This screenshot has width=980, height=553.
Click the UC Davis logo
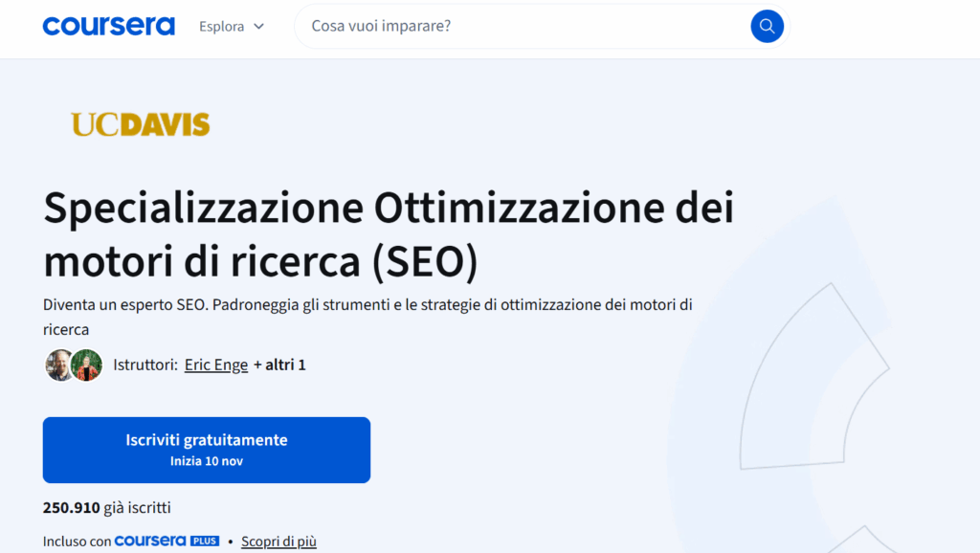tap(140, 124)
